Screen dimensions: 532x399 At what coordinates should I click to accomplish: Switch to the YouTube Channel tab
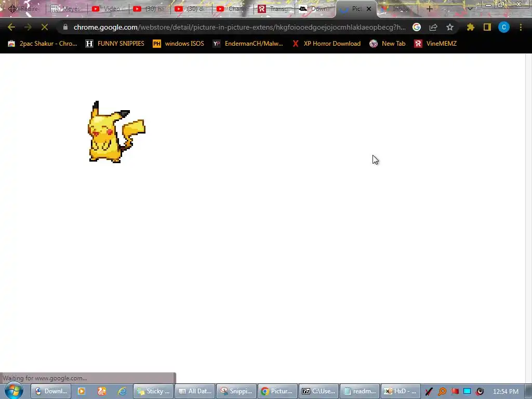(x=232, y=9)
